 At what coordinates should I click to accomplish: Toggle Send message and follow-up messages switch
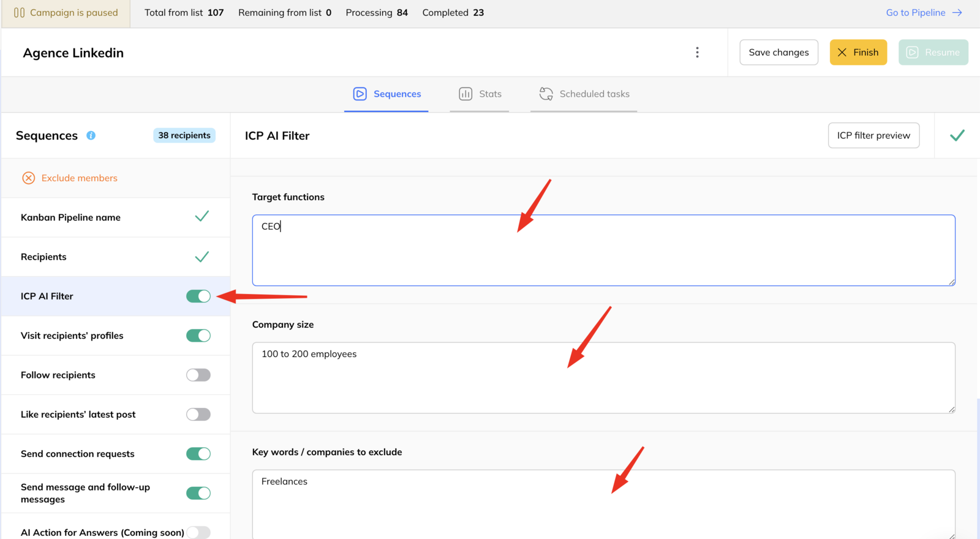tap(198, 493)
